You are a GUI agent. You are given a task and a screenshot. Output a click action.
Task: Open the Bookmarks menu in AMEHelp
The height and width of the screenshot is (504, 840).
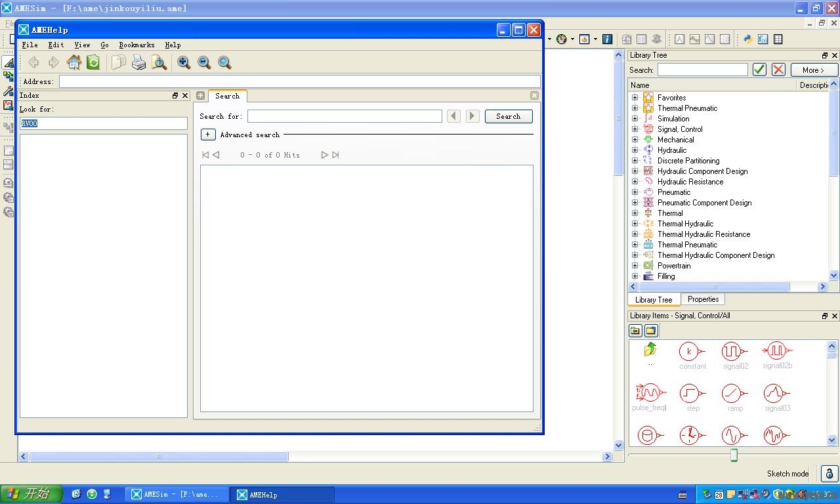[136, 45]
